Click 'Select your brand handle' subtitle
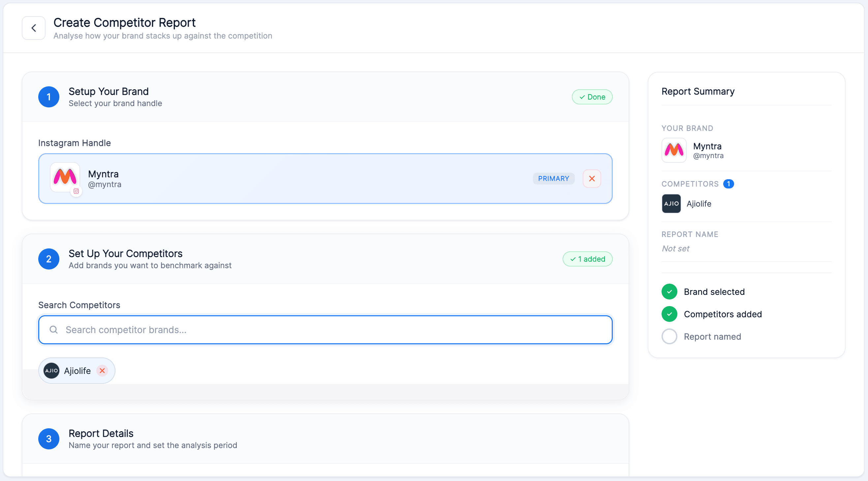The image size is (868, 481). [115, 103]
